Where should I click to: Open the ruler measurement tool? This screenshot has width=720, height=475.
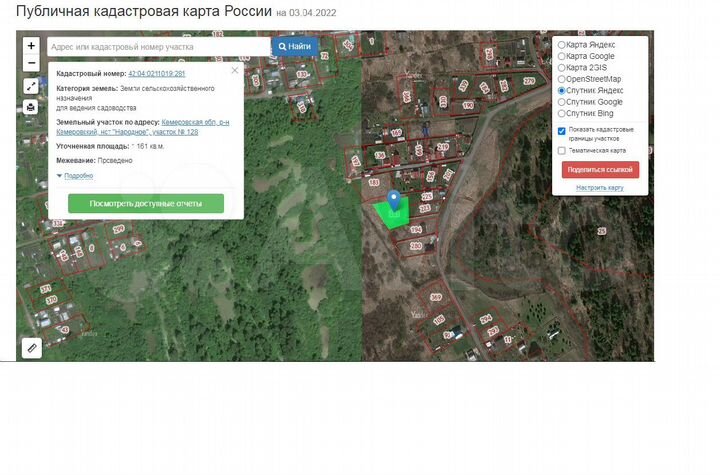(32, 348)
